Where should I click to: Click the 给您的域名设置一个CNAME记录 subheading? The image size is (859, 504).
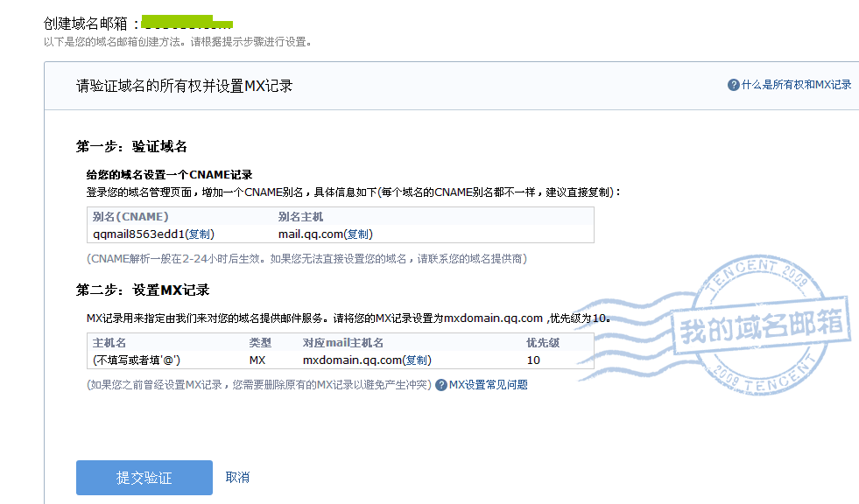[x=169, y=175]
